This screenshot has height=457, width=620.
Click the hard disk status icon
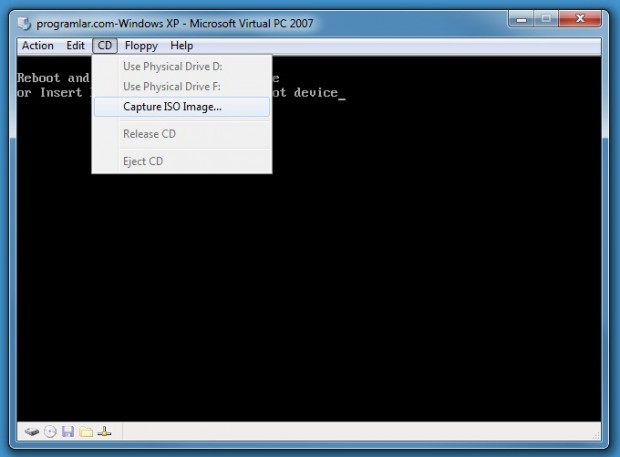pos(32,432)
